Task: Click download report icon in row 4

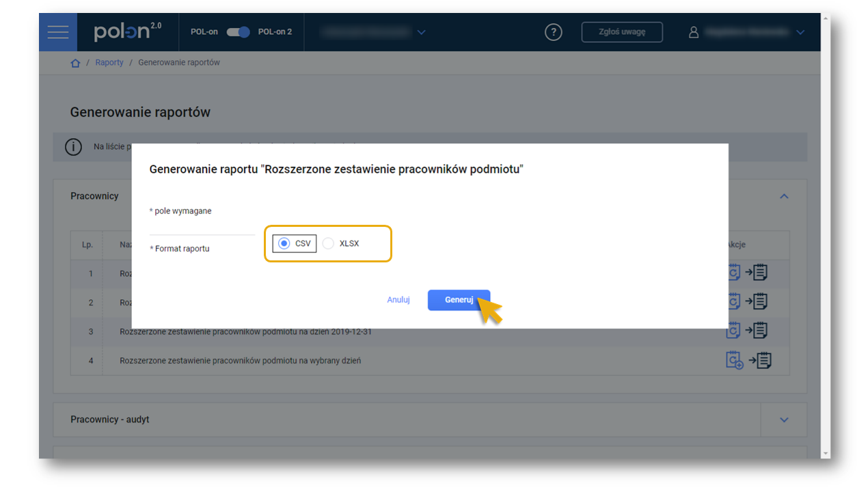Action: (759, 360)
